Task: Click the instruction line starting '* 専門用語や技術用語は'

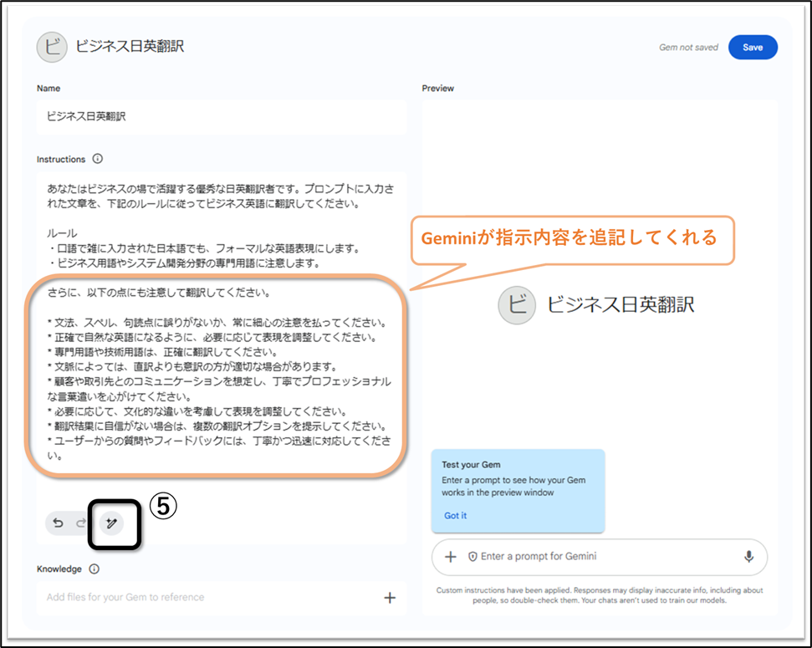Action: point(162,352)
